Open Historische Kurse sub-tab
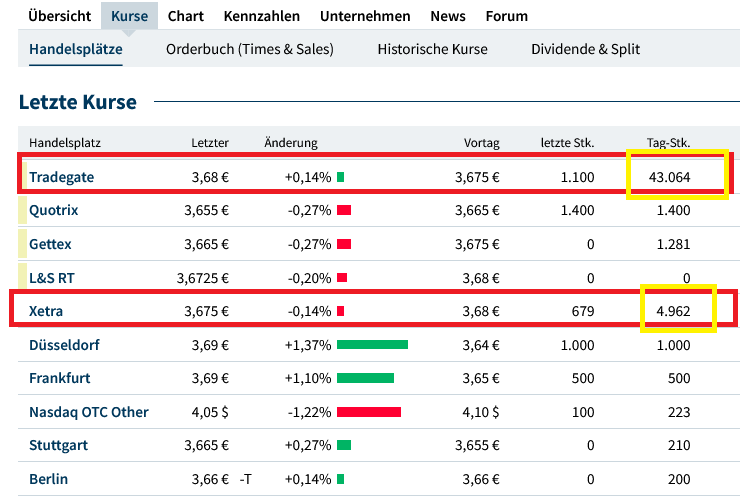The image size is (740, 498). [x=432, y=49]
